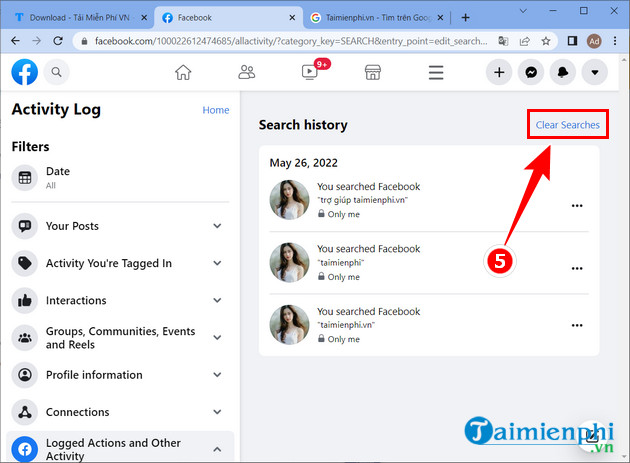This screenshot has height=463, width=630.
Task: Open Chrome three-dot menu
Action: tap(615, 41)
